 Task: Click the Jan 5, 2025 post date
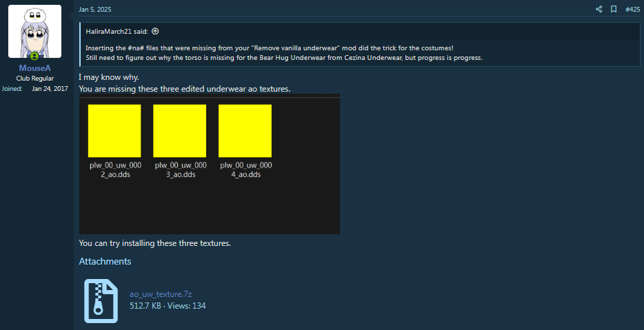pyautogui.click(x=94, y=10)
